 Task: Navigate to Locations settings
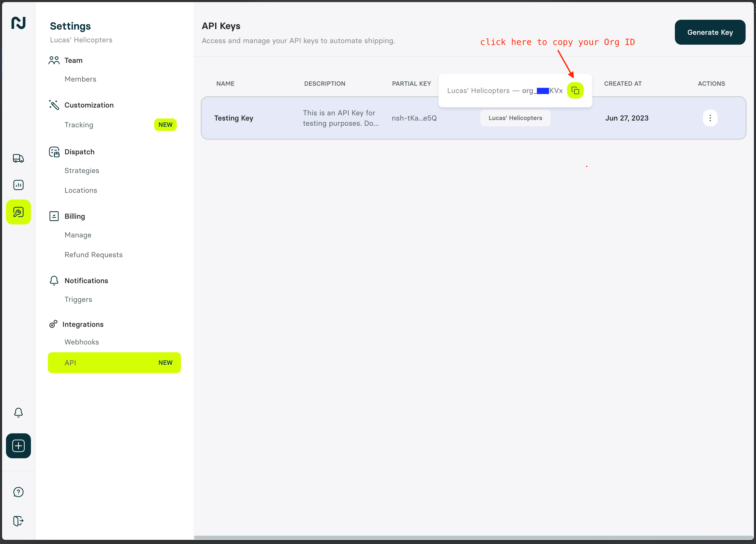[x=81, y=190]
